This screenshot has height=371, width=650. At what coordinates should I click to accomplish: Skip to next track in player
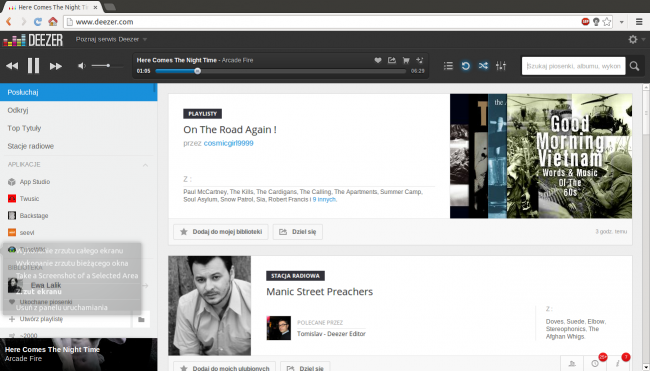[56, 66]
